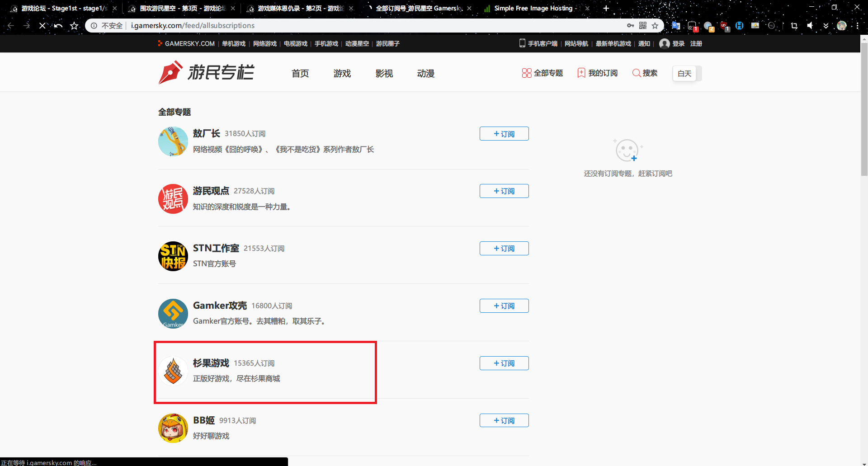Click the site info icon beside 不安全
This screenshot has width=868, height=466.
click(94, 26)
